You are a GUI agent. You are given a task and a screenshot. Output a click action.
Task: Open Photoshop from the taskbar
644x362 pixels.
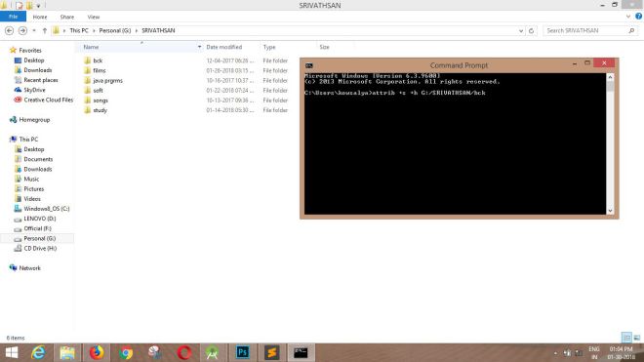pyautogui.click(x=242, y=352)
